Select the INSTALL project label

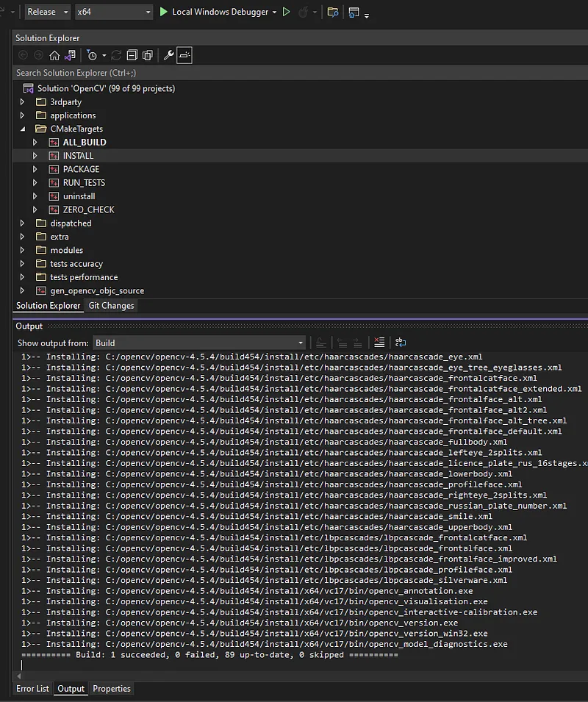point(79,156)
